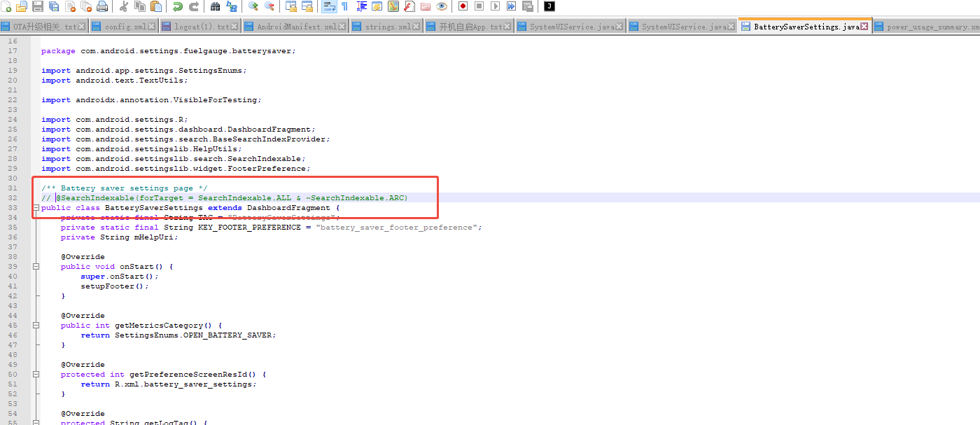Viewport: 980px width, 425px height.
Task: Print the document via printer icon
Action: (x=102, y=6)
